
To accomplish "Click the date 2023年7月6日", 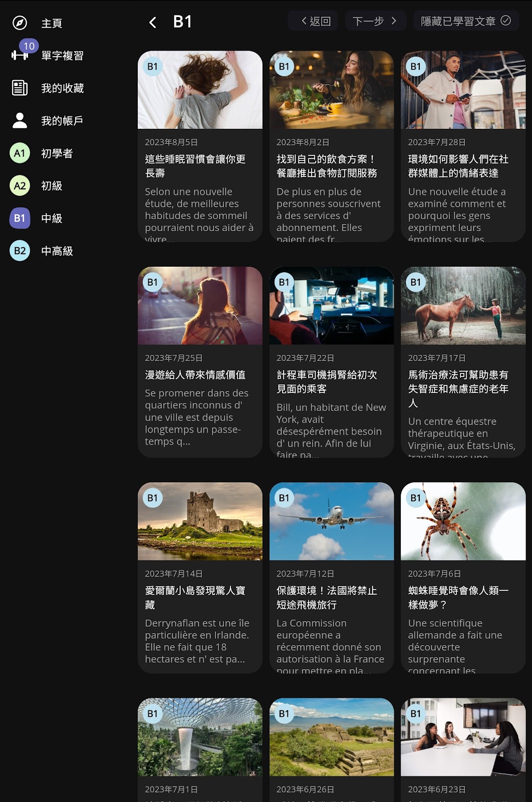I will tap(435, 573).
